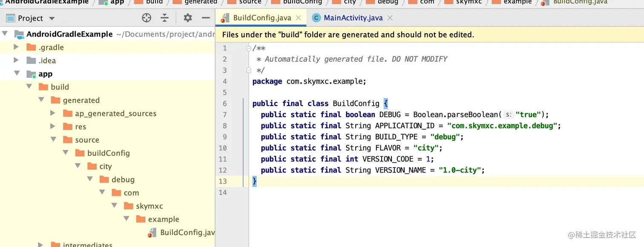Collapse the buildConfig folder arrow
Screen dimensions: 644x247
point(66,152)
